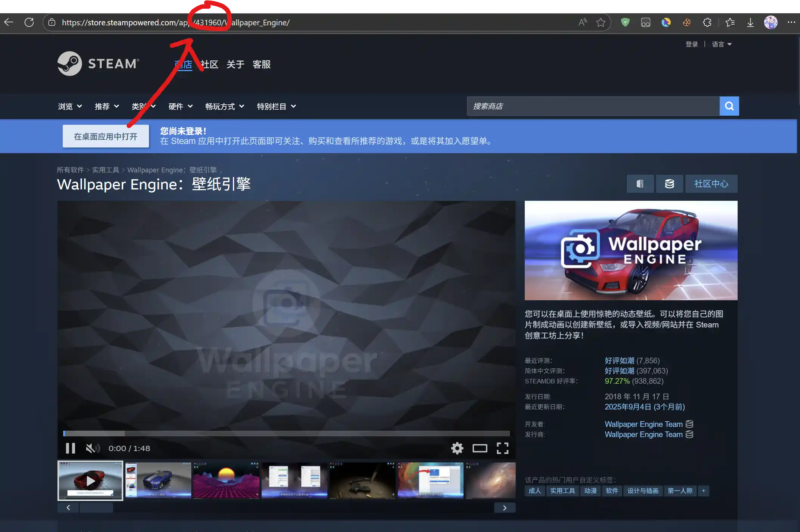The height and width of the screenshot is (532, 800).
Task: Open 客服 support menu item
Action: 262,64
